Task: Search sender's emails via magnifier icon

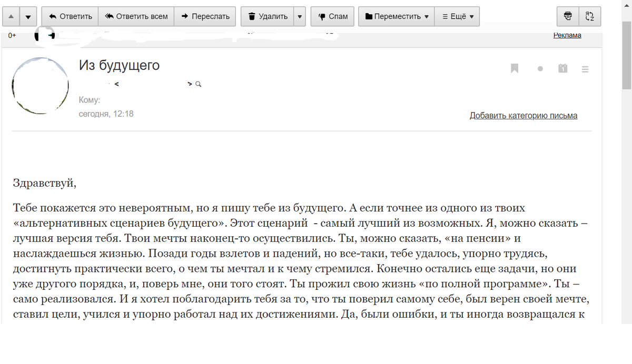Action: [199, 84]
